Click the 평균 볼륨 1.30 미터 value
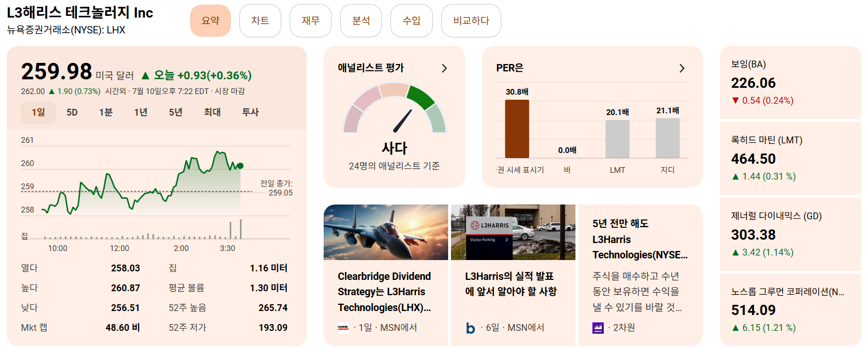Screen dimensions: 868x349 pyautogui.click(x=269, y=288)
